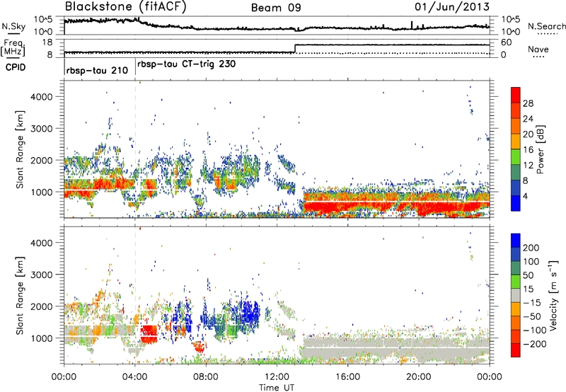The height and width of the screenshot is (392, 566).
Task: Click the '-200' Velocity color bar value
Action: click(533, 344)
